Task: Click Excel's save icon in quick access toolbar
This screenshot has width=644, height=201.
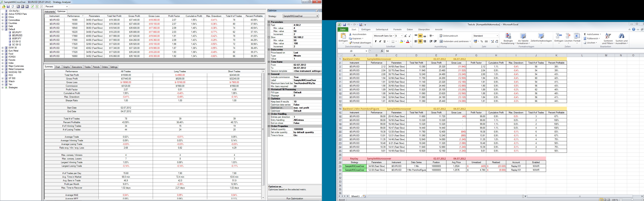Action: 344,25
